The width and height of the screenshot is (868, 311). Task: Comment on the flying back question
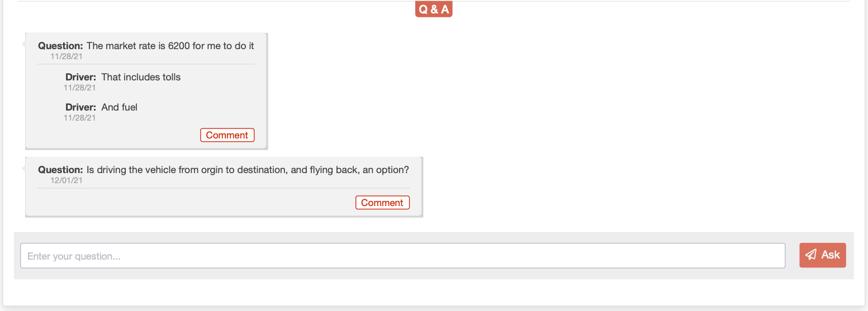[382, 203]
